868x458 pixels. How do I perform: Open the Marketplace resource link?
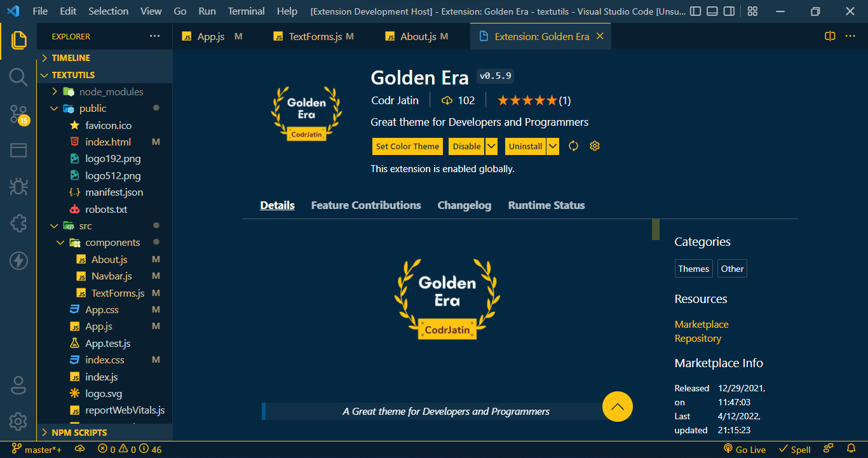coord(702,324)
